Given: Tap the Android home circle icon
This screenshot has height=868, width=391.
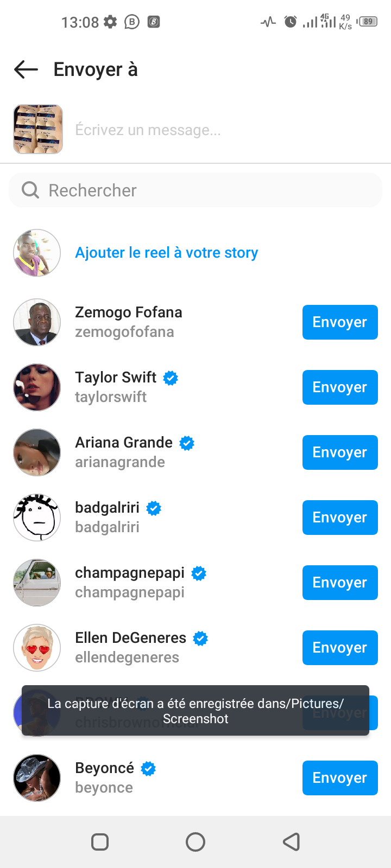Looking at the screenshot, I should [195, 842].
